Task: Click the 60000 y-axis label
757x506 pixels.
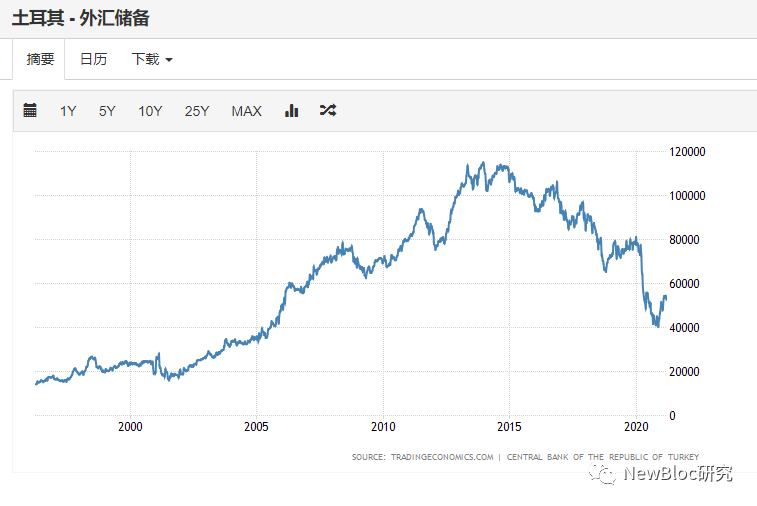Action: [684, 283]
